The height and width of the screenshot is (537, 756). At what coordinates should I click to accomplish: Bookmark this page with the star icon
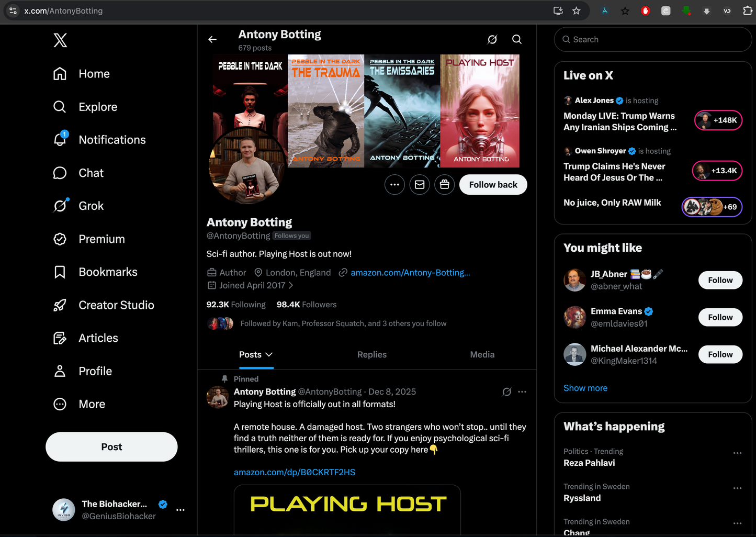576,10
